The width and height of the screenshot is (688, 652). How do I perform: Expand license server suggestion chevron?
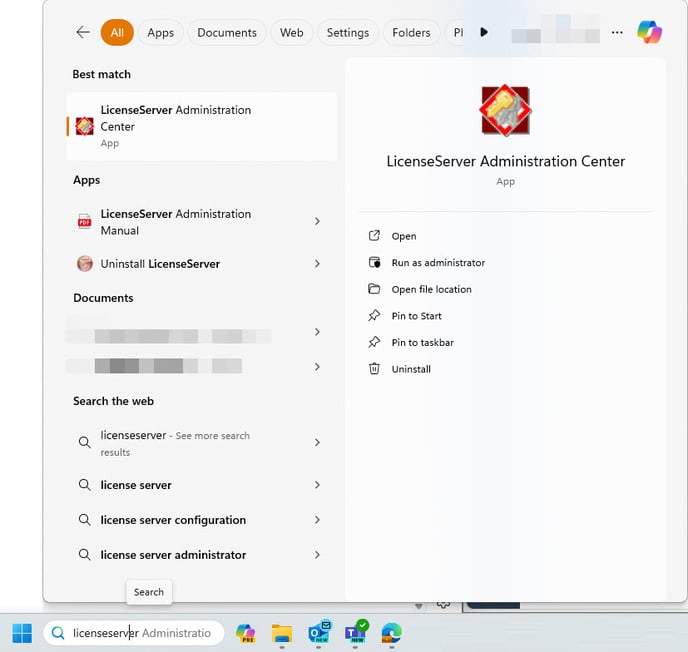(317, 485)
